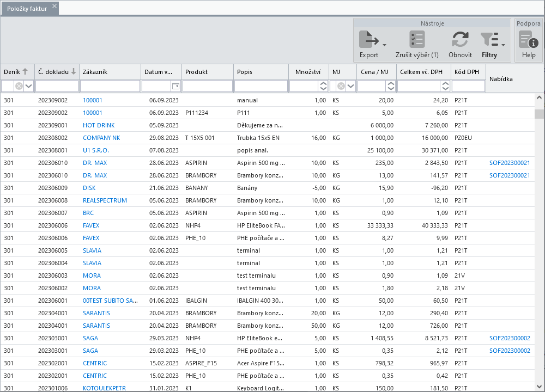Close the Položky faktur tab
This screenshot has height=392, width=545.
(x=55, y=6)
